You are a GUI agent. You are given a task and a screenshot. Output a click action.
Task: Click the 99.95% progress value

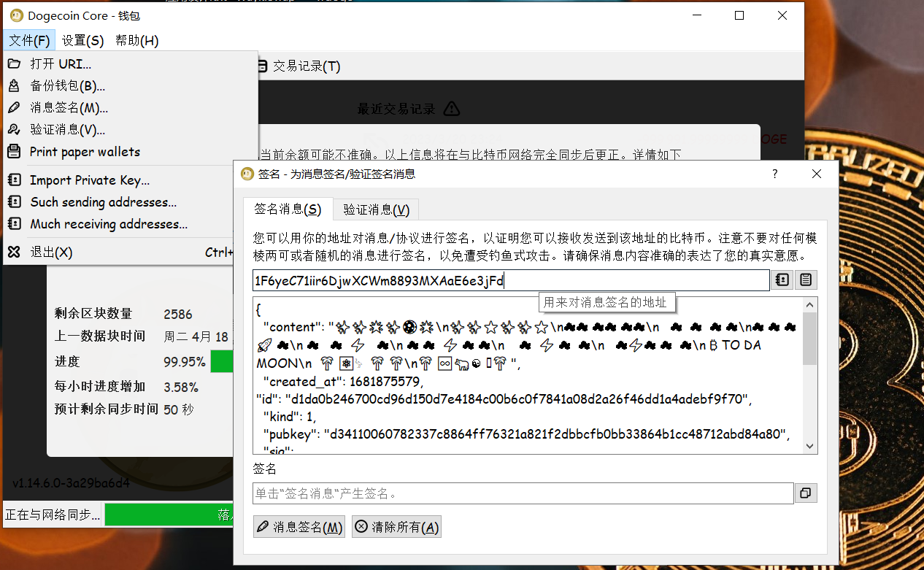pyautogui.click(x=185, y=362)
